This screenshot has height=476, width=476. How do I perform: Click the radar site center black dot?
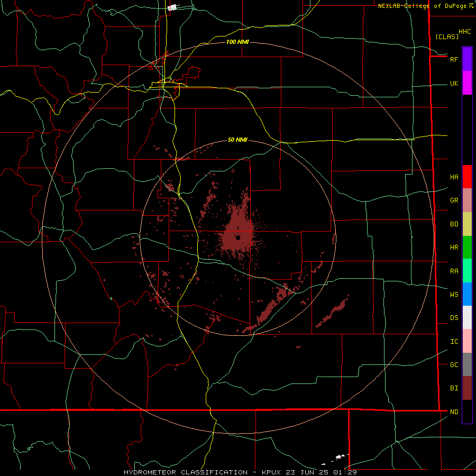238,237
